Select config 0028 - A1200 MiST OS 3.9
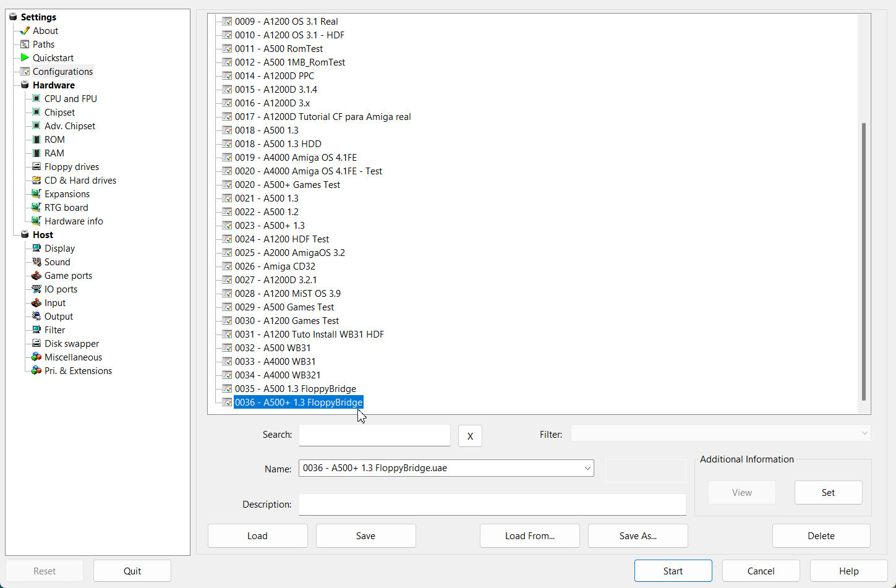Screen dimensions: 896x588 288,294
